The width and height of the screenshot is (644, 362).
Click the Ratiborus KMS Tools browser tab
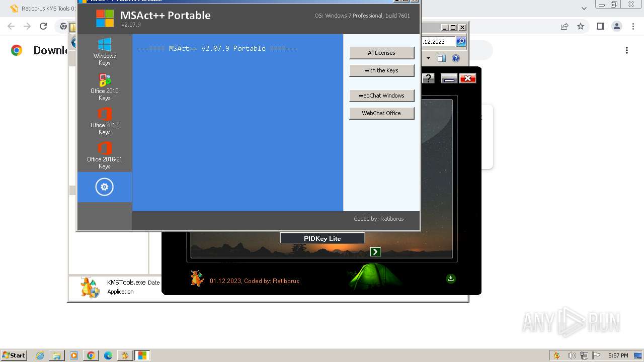[x=43, y=9]
